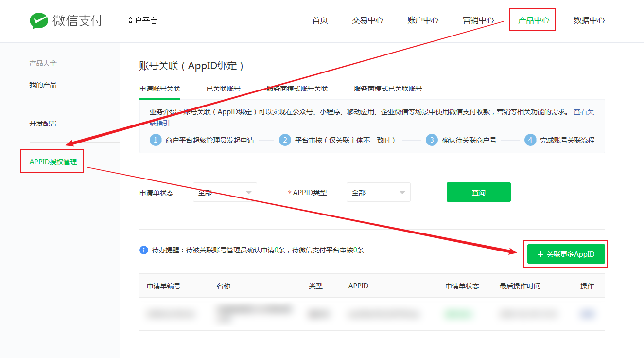
Task: Switch to 已关联账号 tab
Action: coord(223,89)
